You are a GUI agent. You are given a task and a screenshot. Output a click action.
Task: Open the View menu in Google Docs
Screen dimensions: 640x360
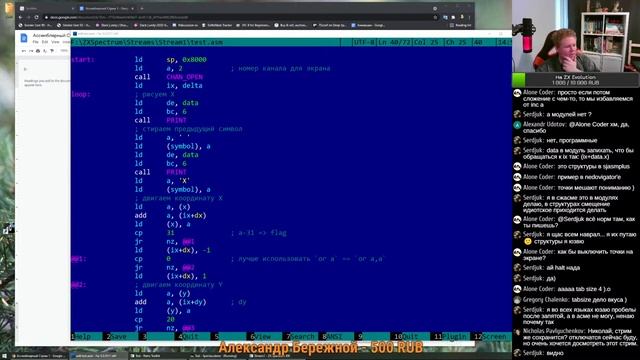tap(55, 42)
